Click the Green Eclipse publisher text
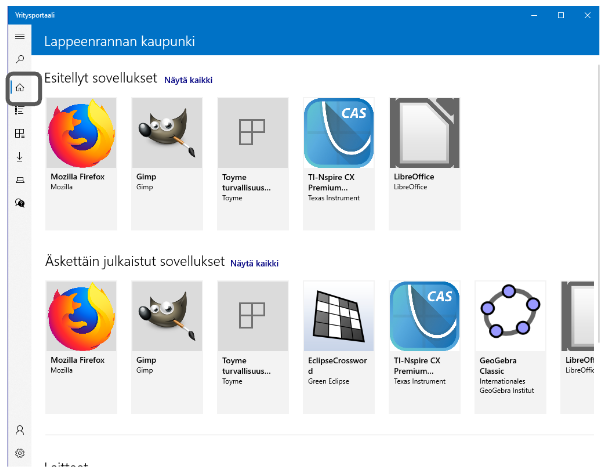Viewport: 604px width, 471px height. coord(329,381)
